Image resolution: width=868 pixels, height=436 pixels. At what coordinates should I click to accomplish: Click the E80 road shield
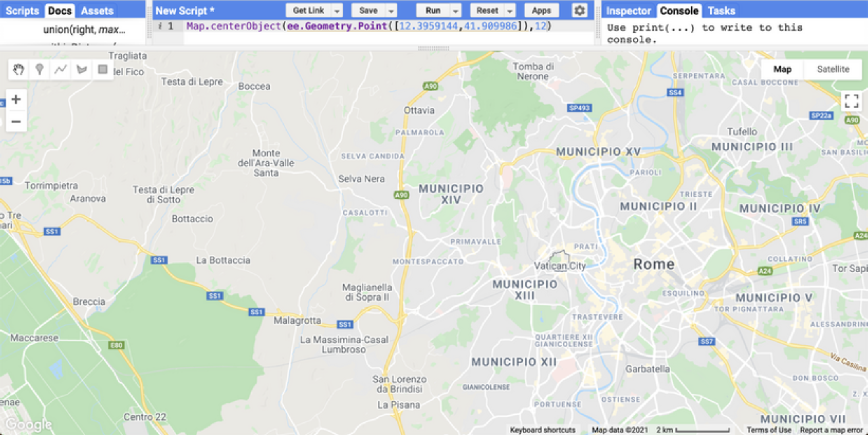tap(116, 345)
